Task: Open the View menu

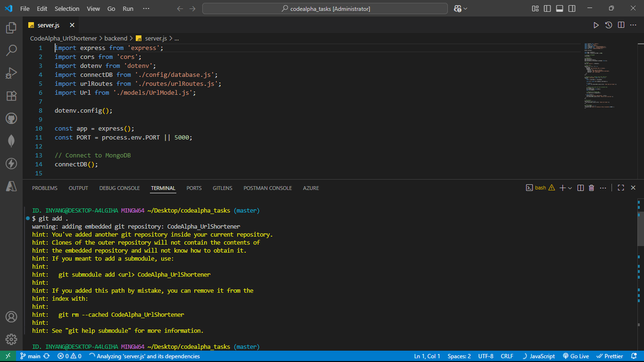Action: (93, 9)
